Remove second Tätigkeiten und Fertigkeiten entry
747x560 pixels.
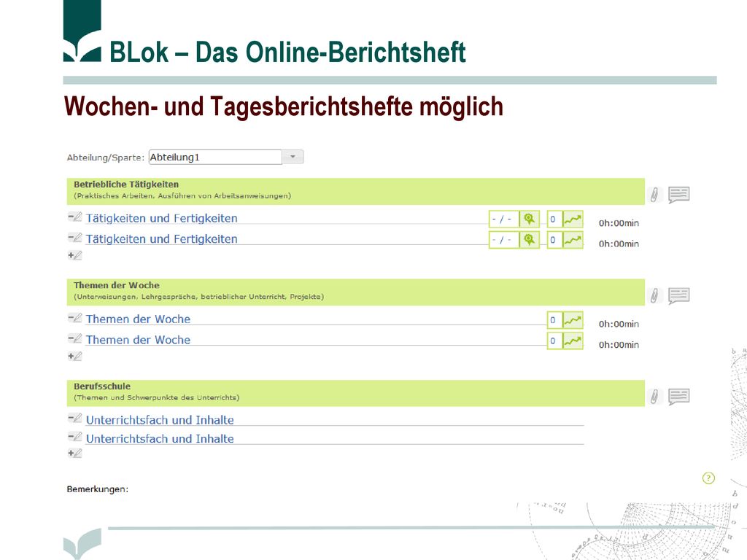click(x=75, y=238)
